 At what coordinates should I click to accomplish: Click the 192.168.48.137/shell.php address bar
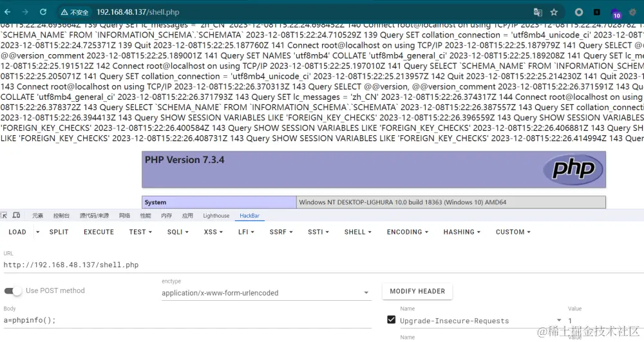(138, 12)
